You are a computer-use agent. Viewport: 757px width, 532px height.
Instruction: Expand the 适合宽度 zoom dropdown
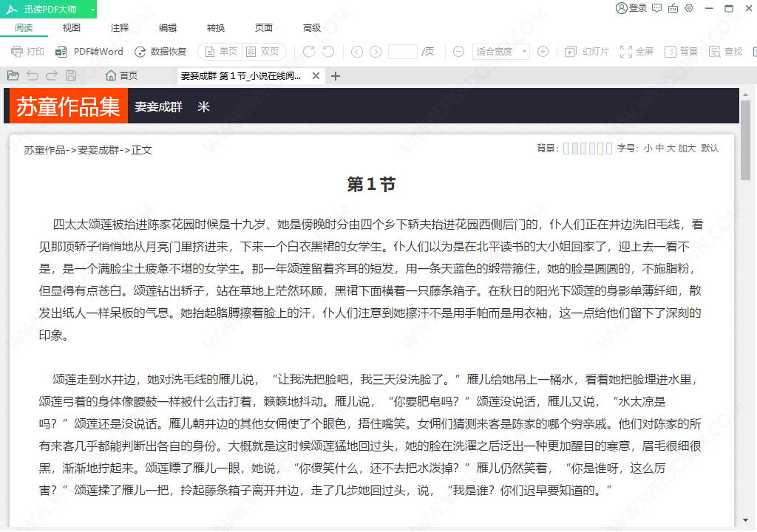tap(524, 52)
